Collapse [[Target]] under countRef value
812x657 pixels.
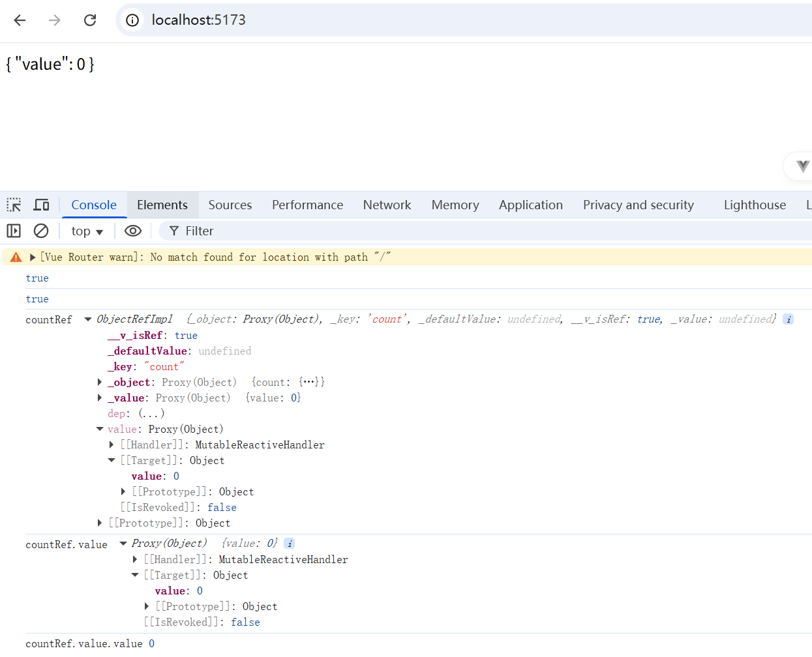point(112,460)
